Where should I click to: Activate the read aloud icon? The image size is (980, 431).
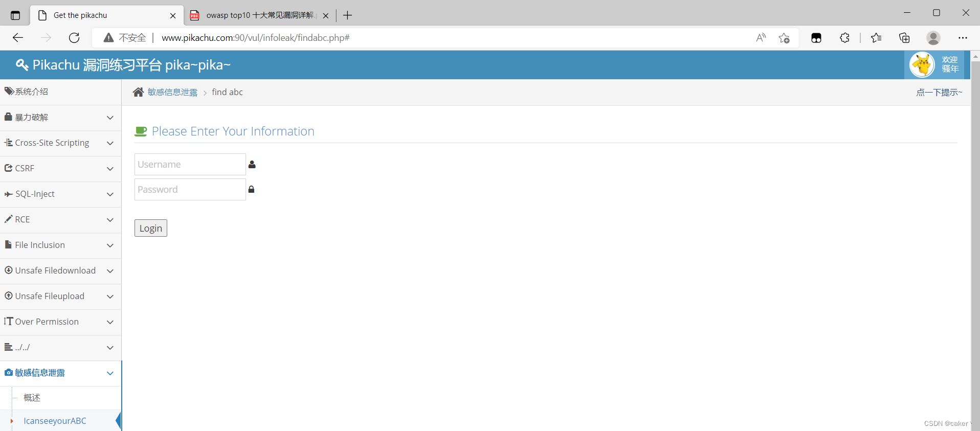tap(761, 37)
